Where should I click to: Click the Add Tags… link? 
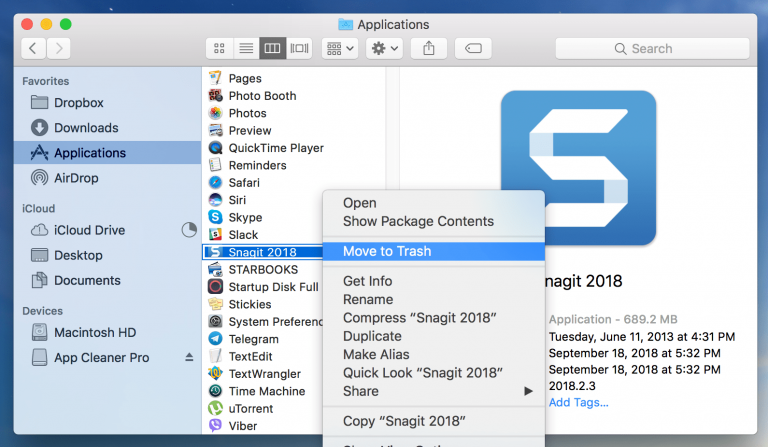pyautogui.click(x=578, y=402)
